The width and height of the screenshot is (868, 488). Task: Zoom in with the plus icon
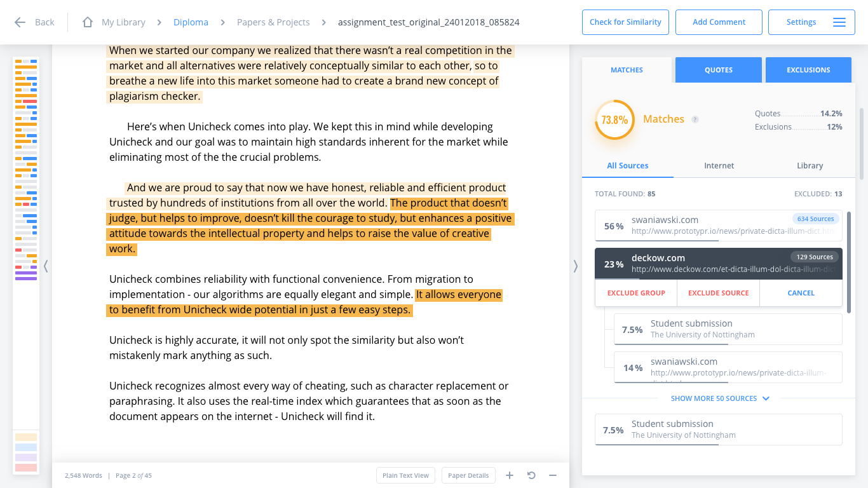[509, 475]
